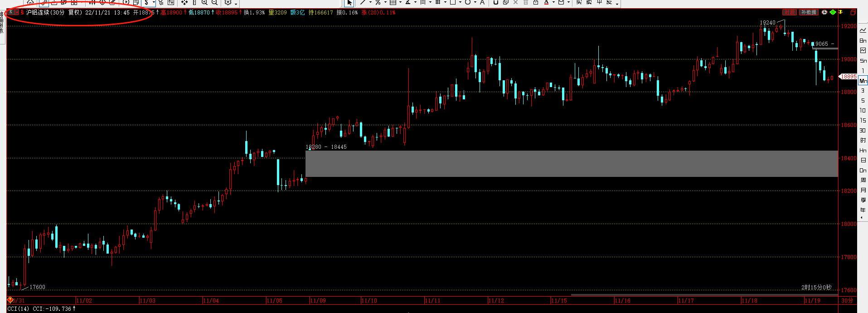Select the four-arrow move chart tool
868x313 pixels.
pyautogui.click(x=184, y=2)
